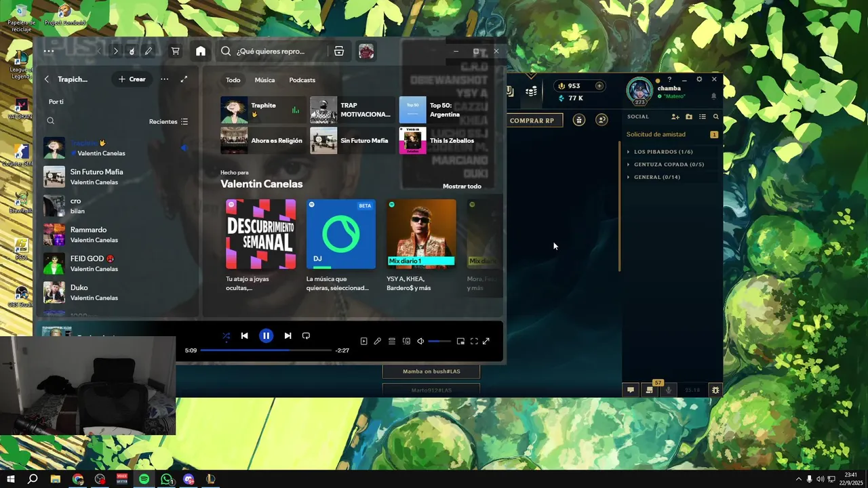Skip to the next track

[288, 335]
